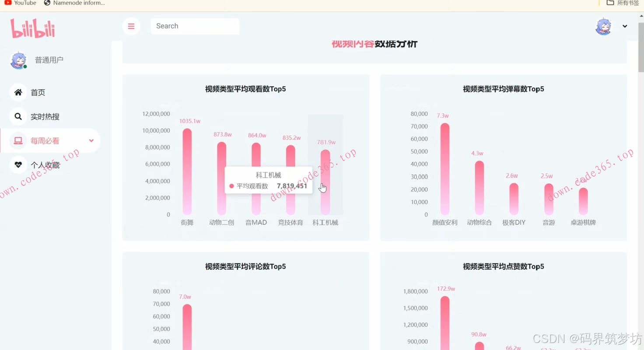Click the 街舞 bar in the views chart
Image resolution: width=644 pixels, height=350 pixels.
(x=187, y=171)
